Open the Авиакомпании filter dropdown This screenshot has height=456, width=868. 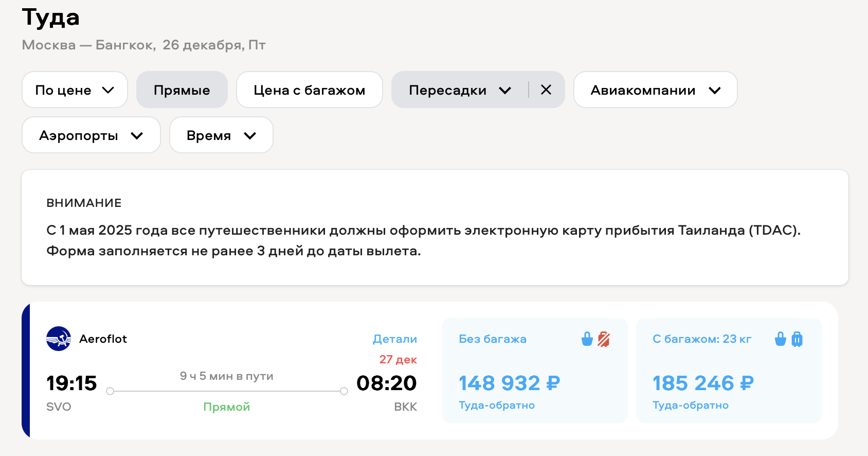(x=655, y=90)
